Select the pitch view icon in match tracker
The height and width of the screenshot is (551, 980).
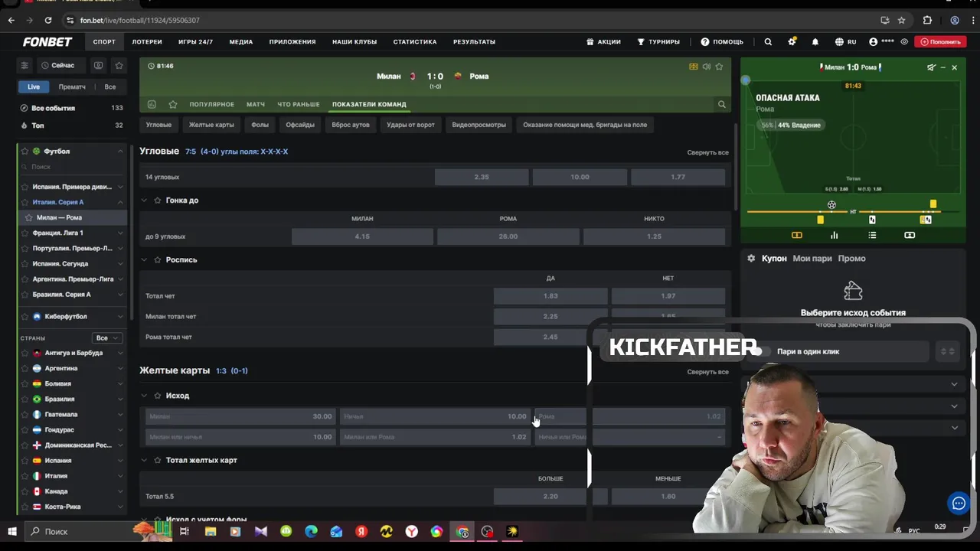[796, 235]
